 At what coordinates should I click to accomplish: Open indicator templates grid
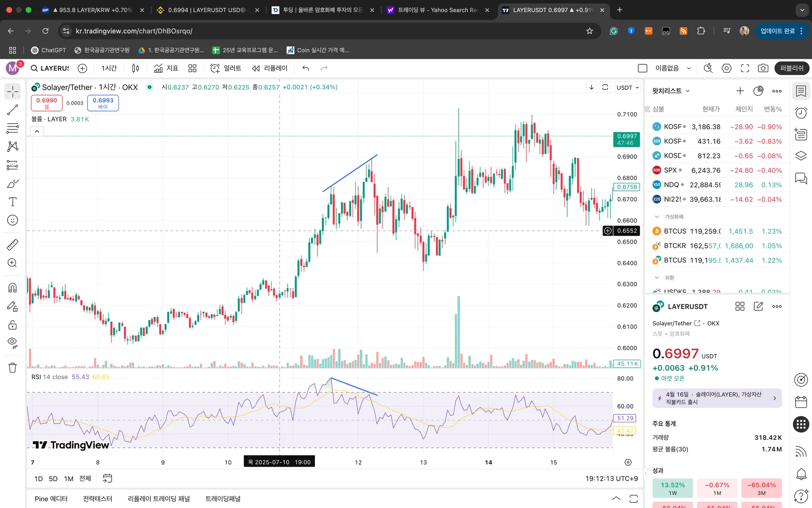click(x=192, y=68)
